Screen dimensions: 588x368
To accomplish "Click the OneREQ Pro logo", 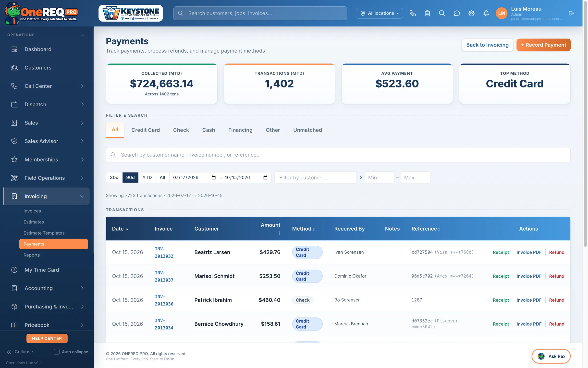I will 42,13.
